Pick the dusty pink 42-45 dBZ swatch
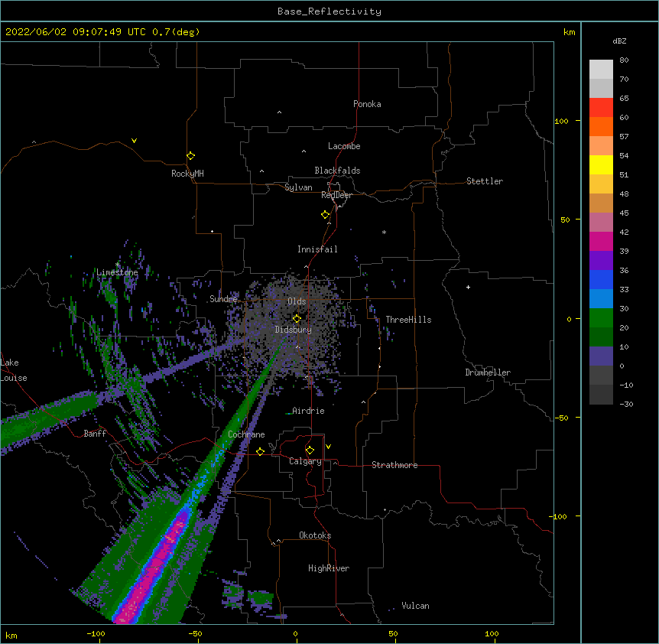Image resolution: width=659 pixels, height=644 pixels. pos(601,223)
